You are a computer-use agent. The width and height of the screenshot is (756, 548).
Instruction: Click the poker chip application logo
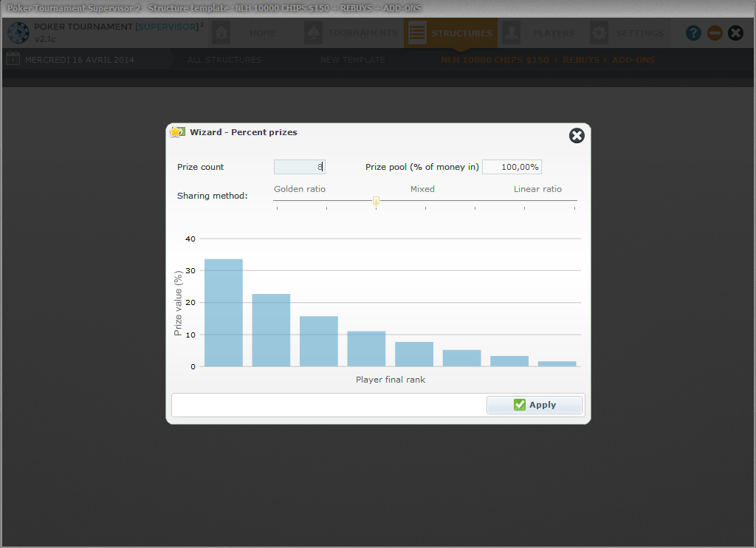pyautogui.click(x=18, y=33)
